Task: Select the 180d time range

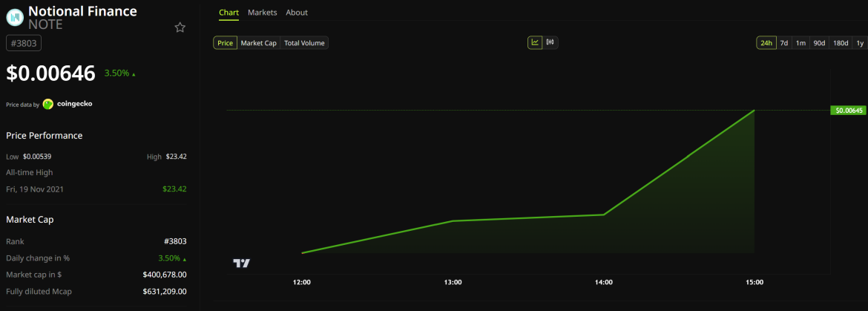Action: pos(841,42)
